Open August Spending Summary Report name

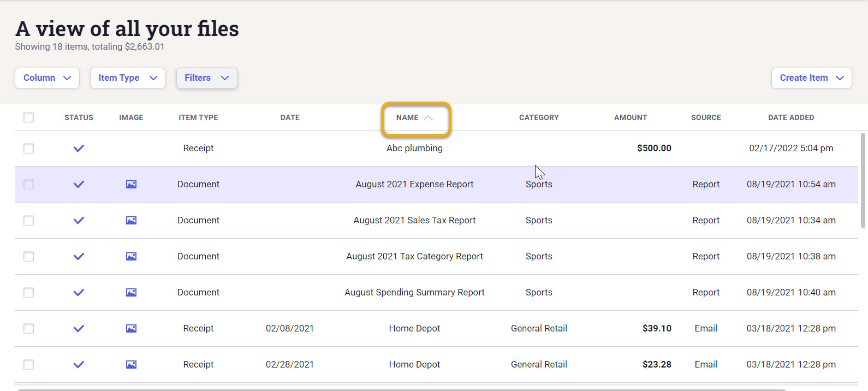pos(414,292)
